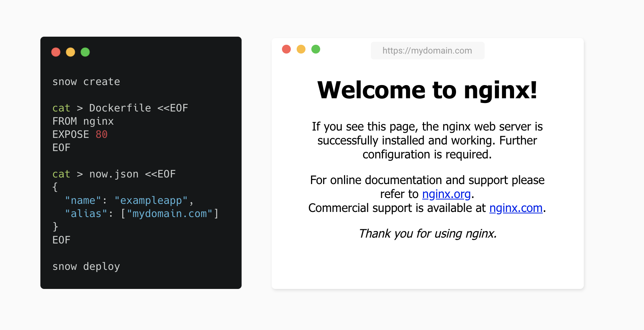
Task: Click the "snow deploy" line in terminal
Action: click(86, 267)
